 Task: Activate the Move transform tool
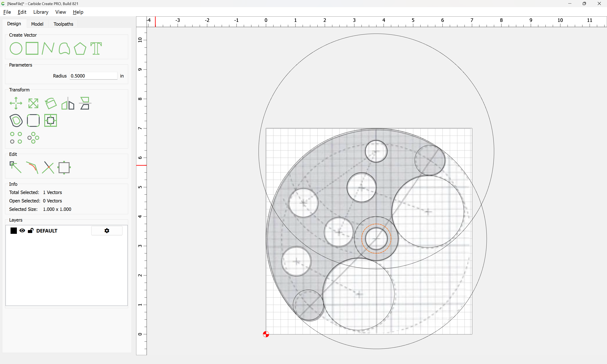pos(16,103)
